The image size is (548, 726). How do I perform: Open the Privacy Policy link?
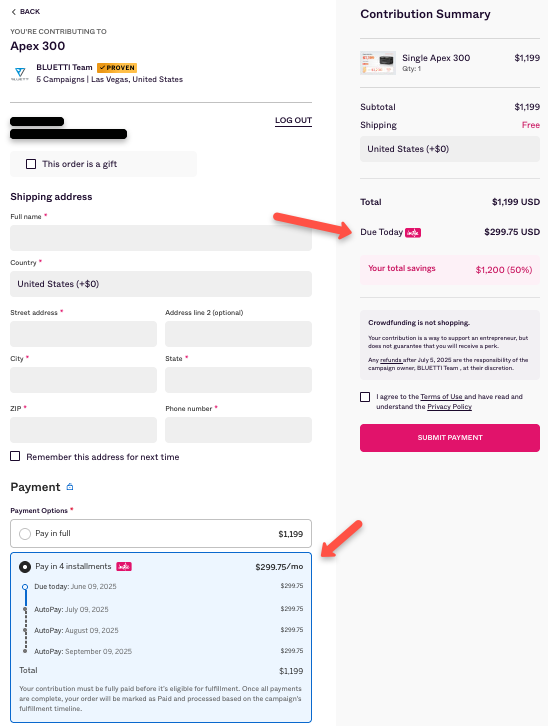tap(449, 407)
